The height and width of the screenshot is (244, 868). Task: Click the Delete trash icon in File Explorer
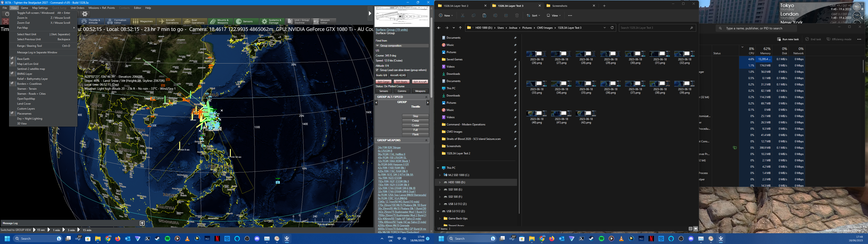pyautogui.click(x=517, y=16)
